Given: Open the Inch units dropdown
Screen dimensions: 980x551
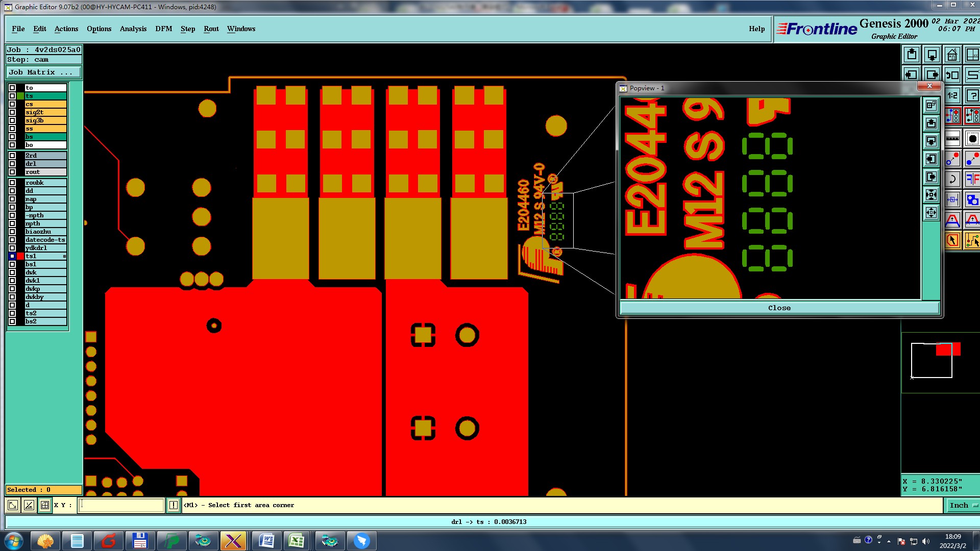Looking at the screenshot, I should (962, 505).
